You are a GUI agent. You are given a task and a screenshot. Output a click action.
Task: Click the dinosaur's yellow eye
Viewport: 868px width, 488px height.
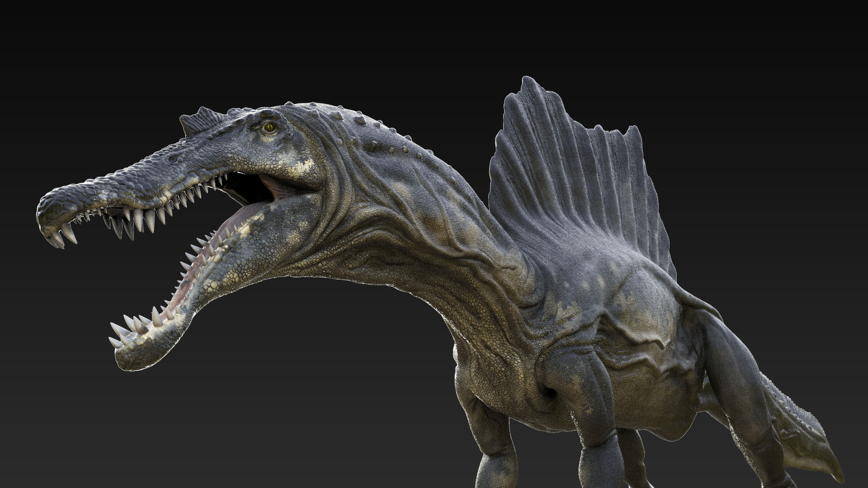click(269, 127)
